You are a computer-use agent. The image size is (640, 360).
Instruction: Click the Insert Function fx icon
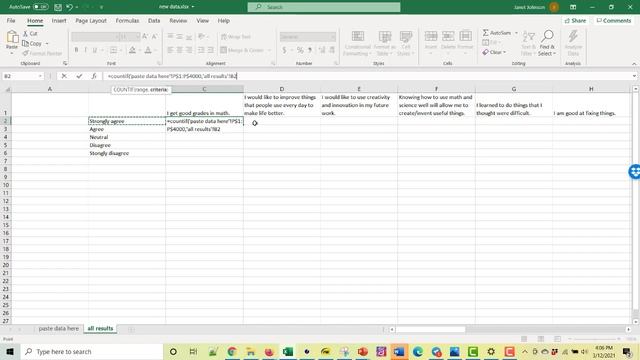(93, 76)
